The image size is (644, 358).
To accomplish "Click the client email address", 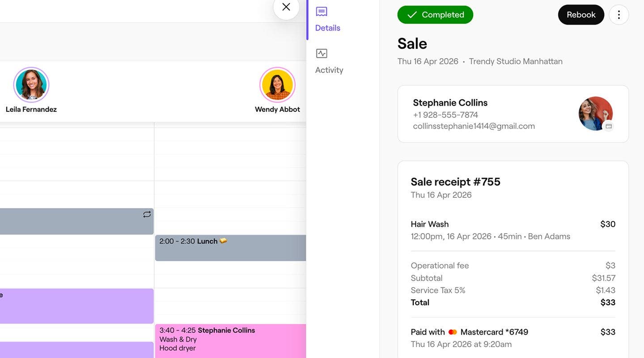I will tap(474, 126).
